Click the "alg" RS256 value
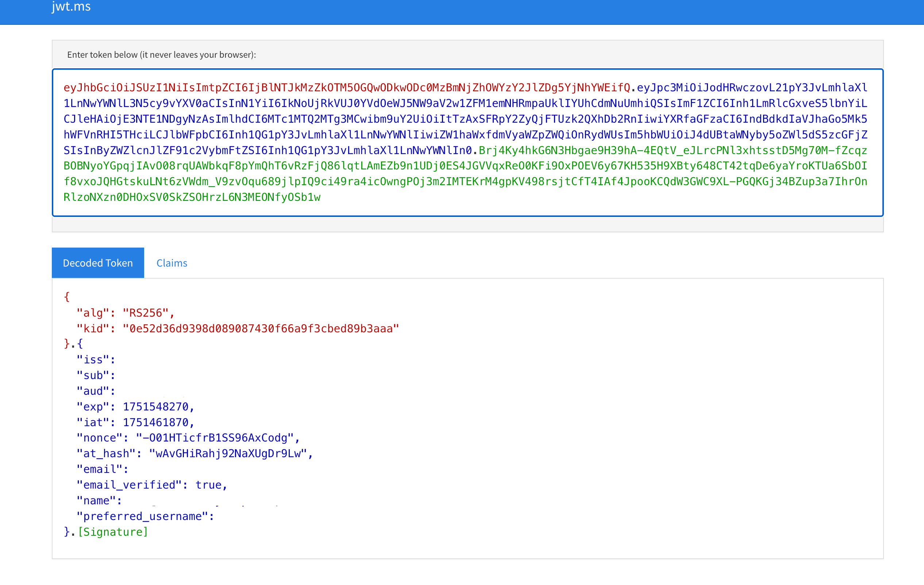 [x=146, y=313]
